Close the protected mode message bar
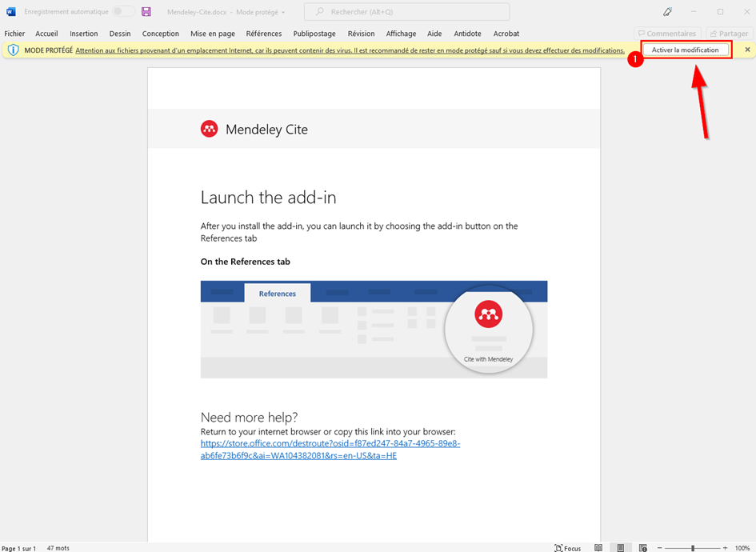The width and height of the screenshot is (756, 552). pos(747,50)
